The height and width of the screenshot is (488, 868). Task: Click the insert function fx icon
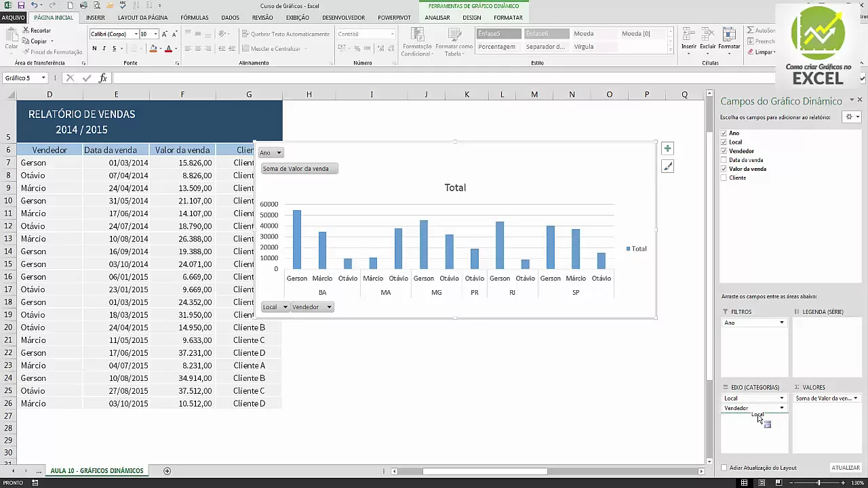click(103, 78)
